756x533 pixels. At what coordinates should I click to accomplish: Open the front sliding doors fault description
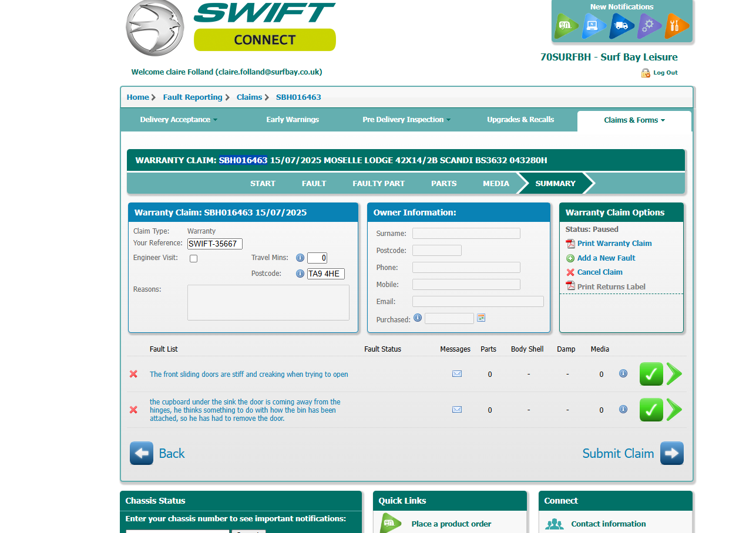point(249,375)
